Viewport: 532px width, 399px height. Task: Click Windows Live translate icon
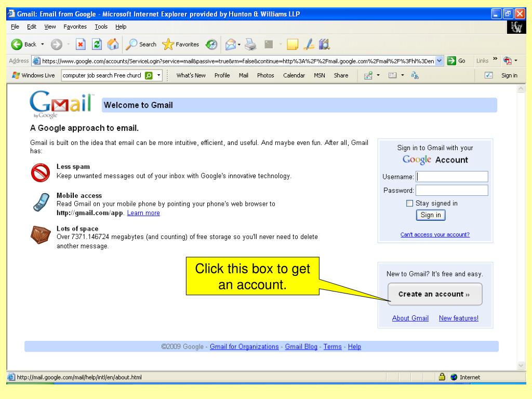pyautogui.click(x=415, y=75)
